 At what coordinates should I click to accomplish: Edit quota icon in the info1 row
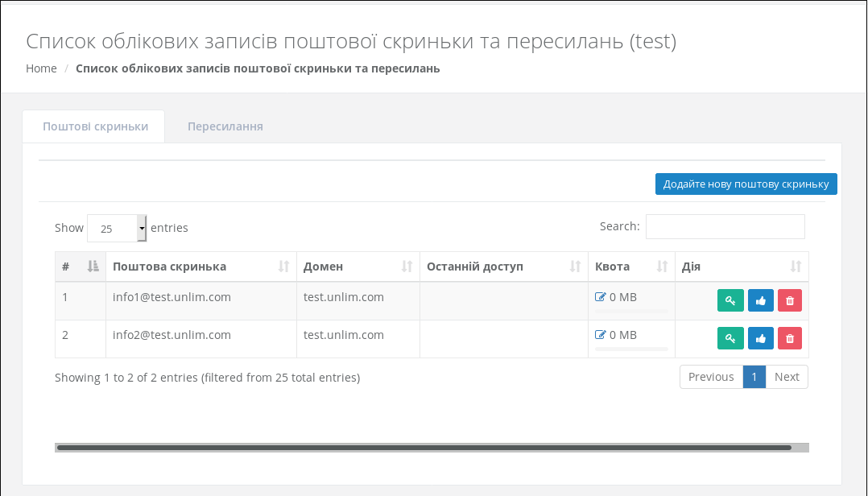point(600,297)
